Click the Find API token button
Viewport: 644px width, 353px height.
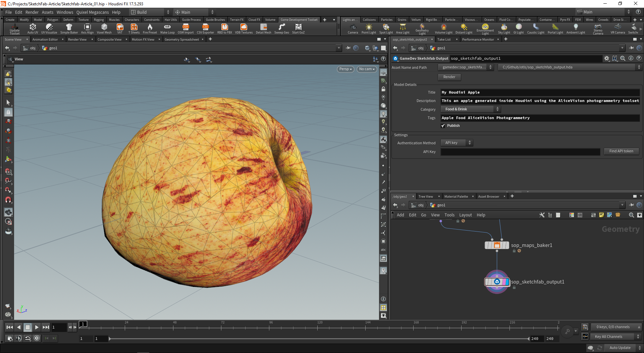[621, 151]
